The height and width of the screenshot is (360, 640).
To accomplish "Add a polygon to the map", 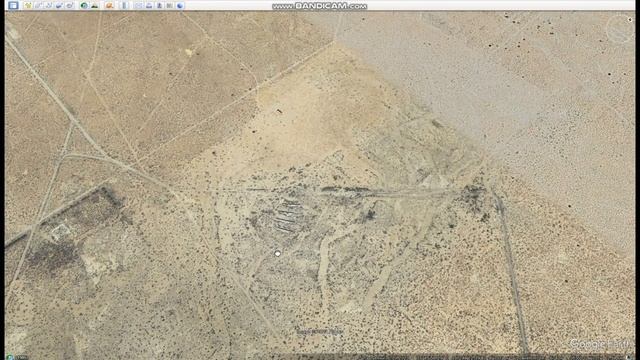I will tap(38, 5).
